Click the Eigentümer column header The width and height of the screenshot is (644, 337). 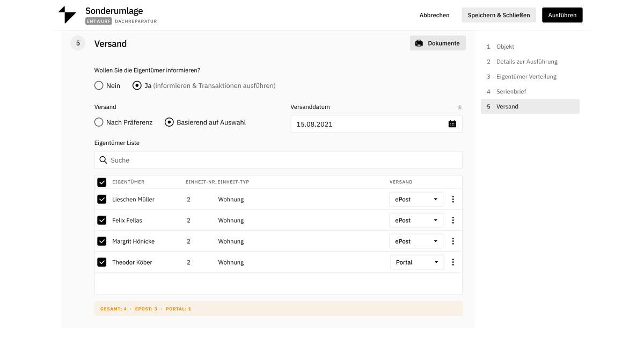click(128, 182)
